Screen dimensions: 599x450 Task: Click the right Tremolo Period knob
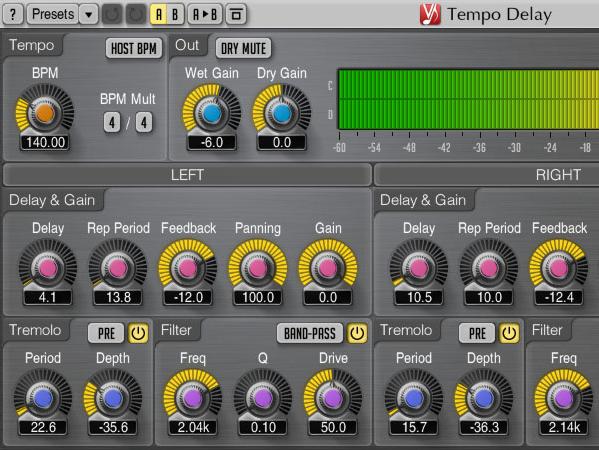(x=414, y=398)
